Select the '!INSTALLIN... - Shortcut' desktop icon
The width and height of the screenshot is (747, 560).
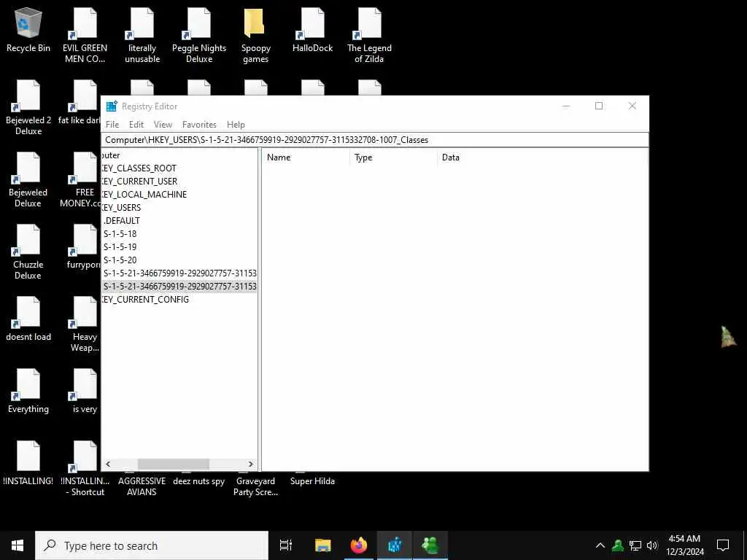[x=85, y=469]
